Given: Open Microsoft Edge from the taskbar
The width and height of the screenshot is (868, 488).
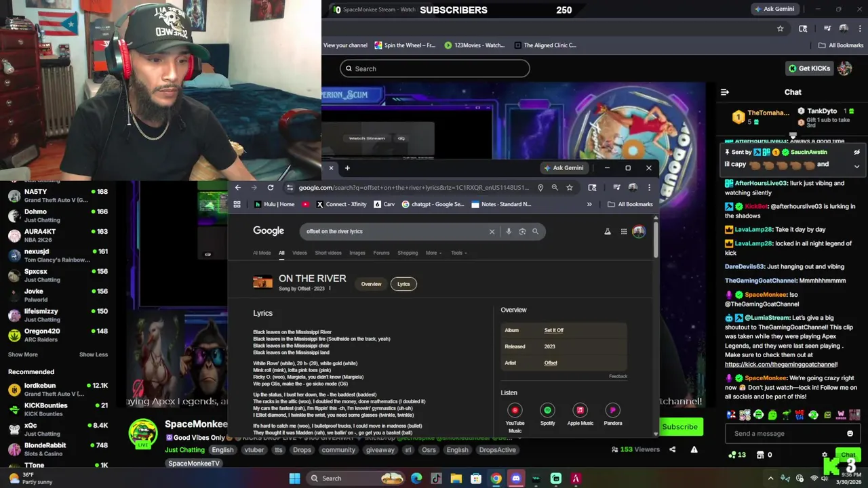Looking at the screenshot, I should (416, 479).
